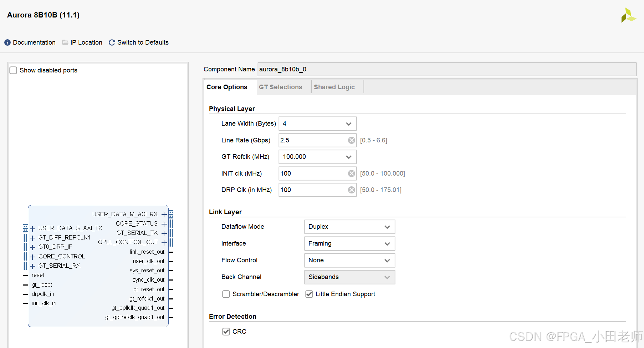The width and height of the screenshot is (644, 348).
Task: Expand the QPLL_CONTROL_OUT port plus icon
Action: click(164, 242)
